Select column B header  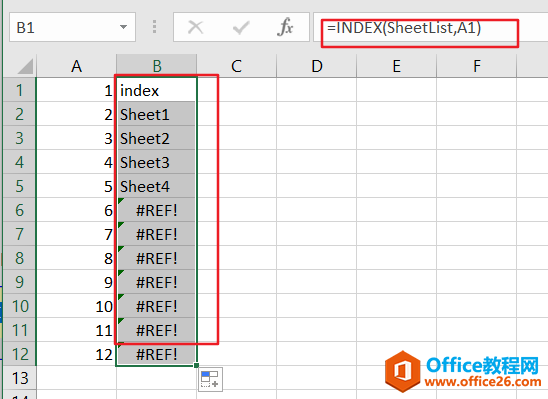tap(157, 66)
